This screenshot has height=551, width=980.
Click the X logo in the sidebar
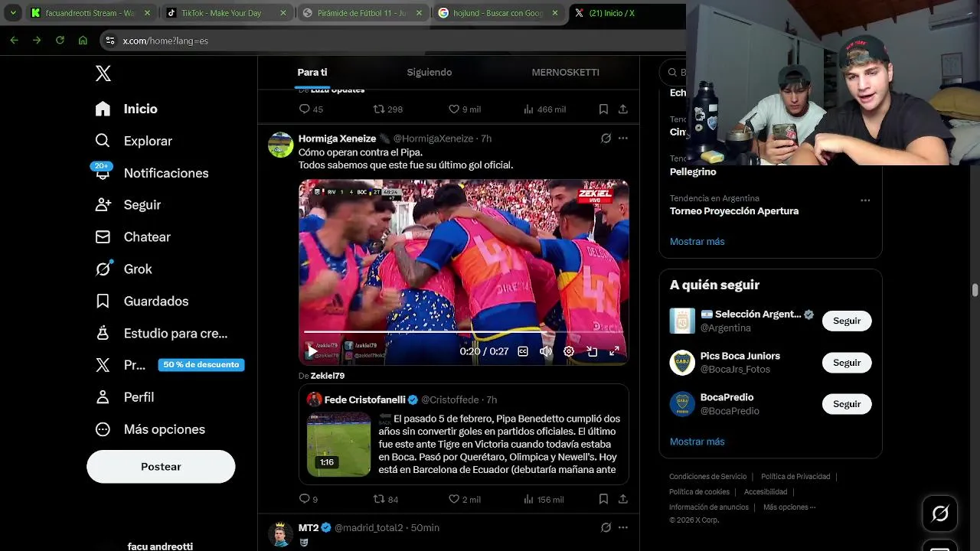click(103, 73)
